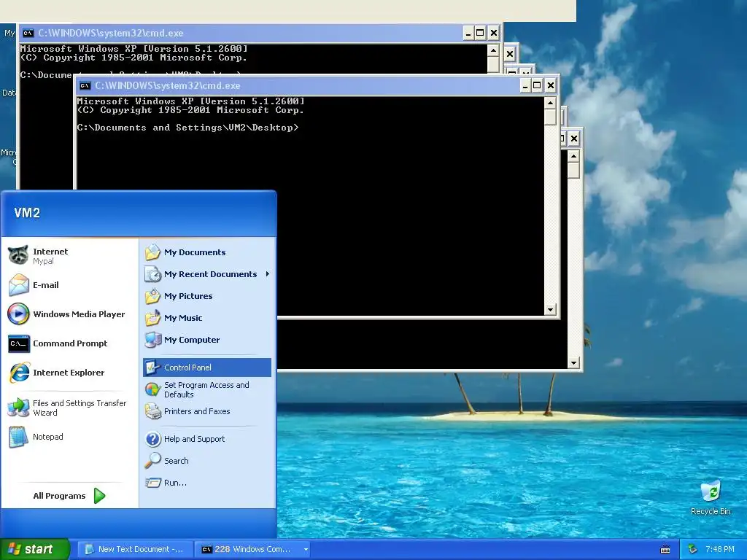The height and width of the screenshot is (560, 747).
Task: Expand My Recent Documents submenu arrow
Action: click(x=268, y=274)
